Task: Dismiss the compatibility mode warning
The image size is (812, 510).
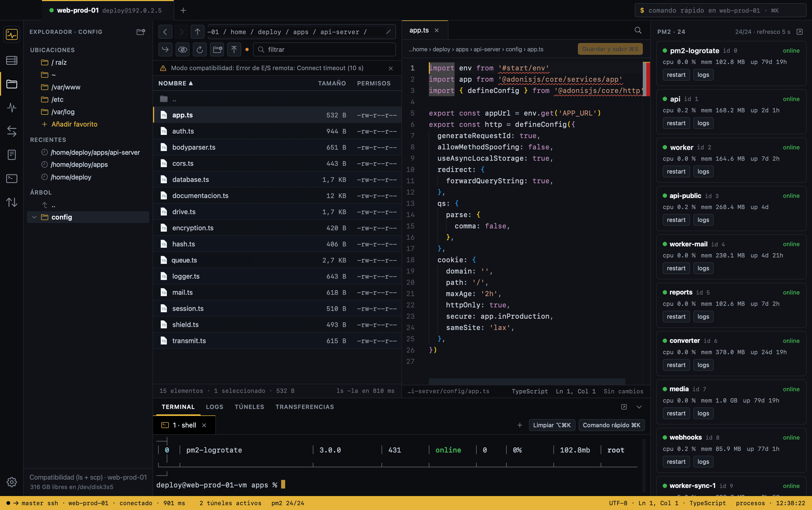Action: click(x=391, y=68)
